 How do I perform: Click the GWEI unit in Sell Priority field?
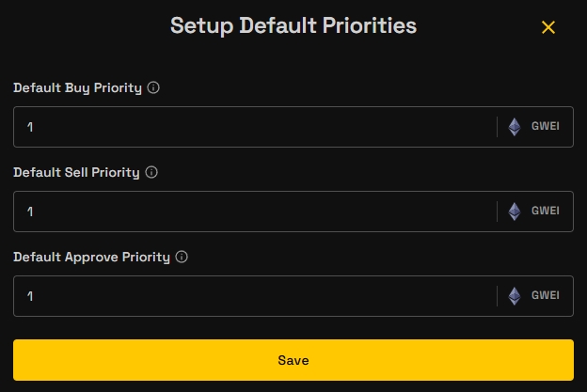546,212
